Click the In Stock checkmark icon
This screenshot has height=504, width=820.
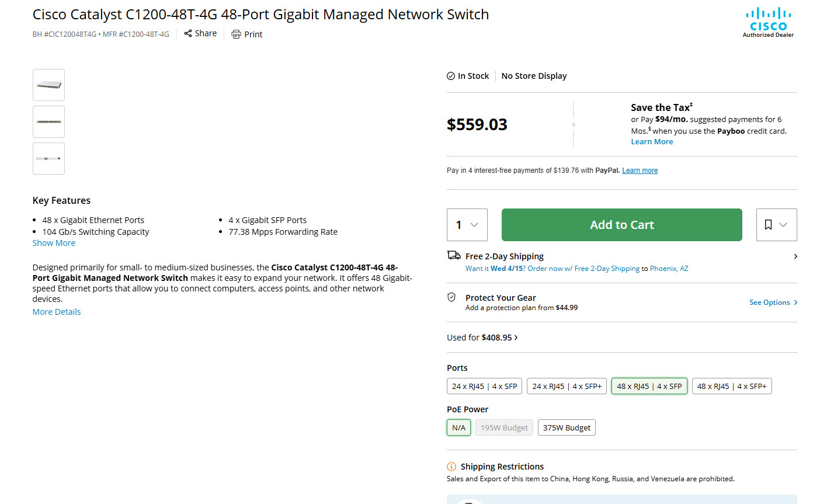click(x=451, y=76)
